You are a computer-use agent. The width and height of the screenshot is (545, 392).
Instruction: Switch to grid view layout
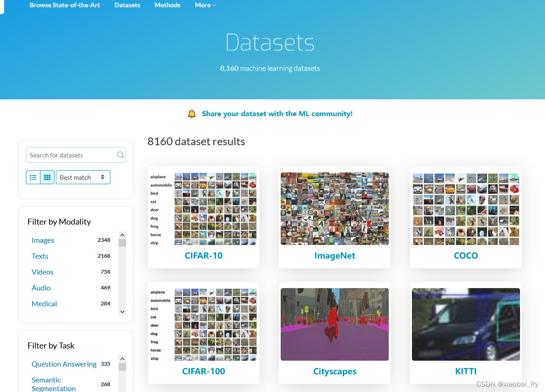pyautogui.click(x=48, y=177)
